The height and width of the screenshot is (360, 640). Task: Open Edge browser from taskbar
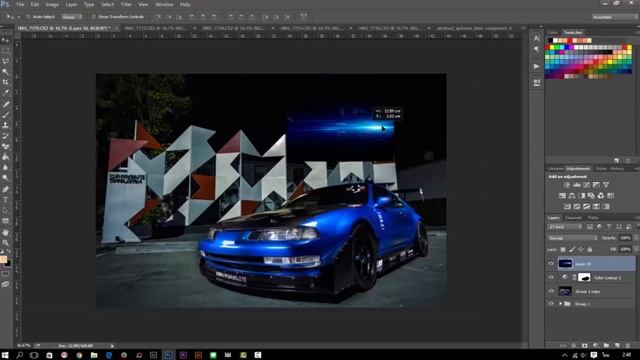pyautogui.click(x=109, y=355)
